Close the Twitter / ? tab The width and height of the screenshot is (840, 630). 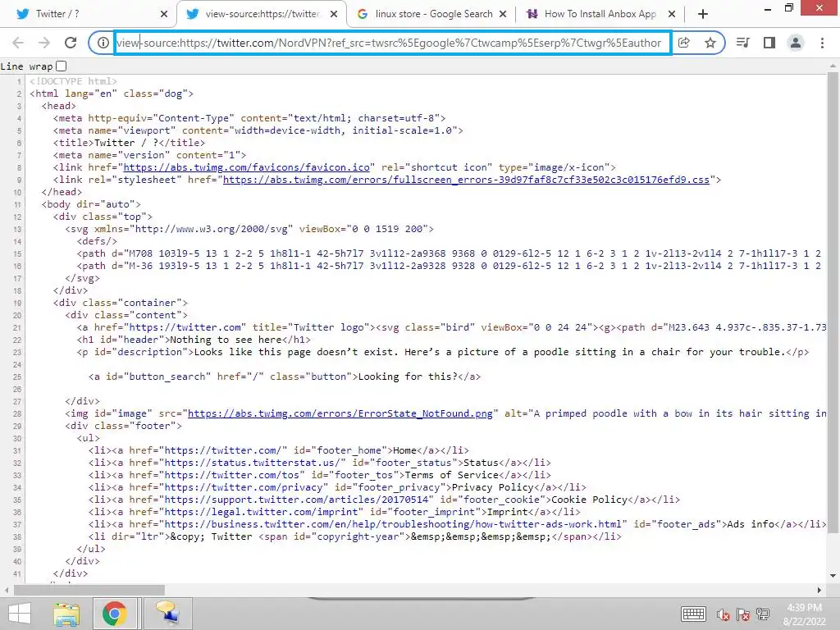click(x=164, y=15)
